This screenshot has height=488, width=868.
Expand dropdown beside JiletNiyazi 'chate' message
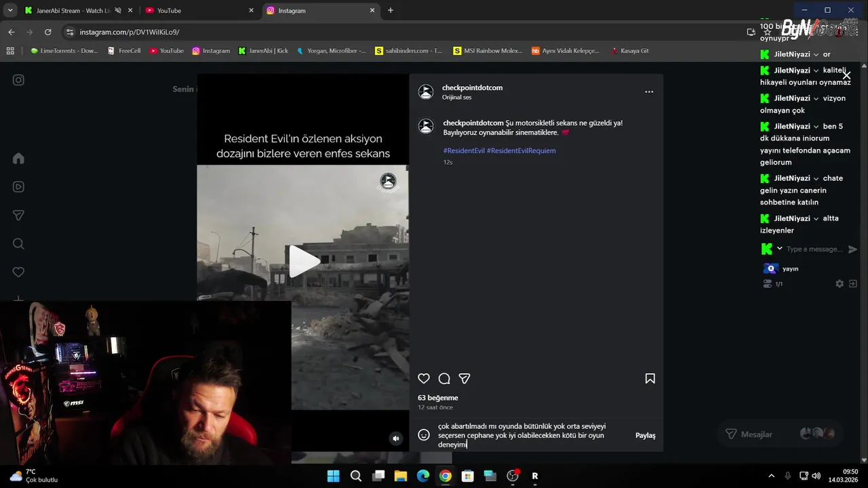click(x=816, y=179)
